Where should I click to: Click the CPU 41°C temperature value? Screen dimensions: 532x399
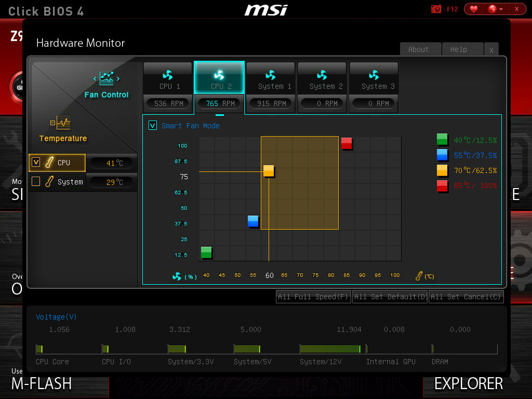coord(112,163)
